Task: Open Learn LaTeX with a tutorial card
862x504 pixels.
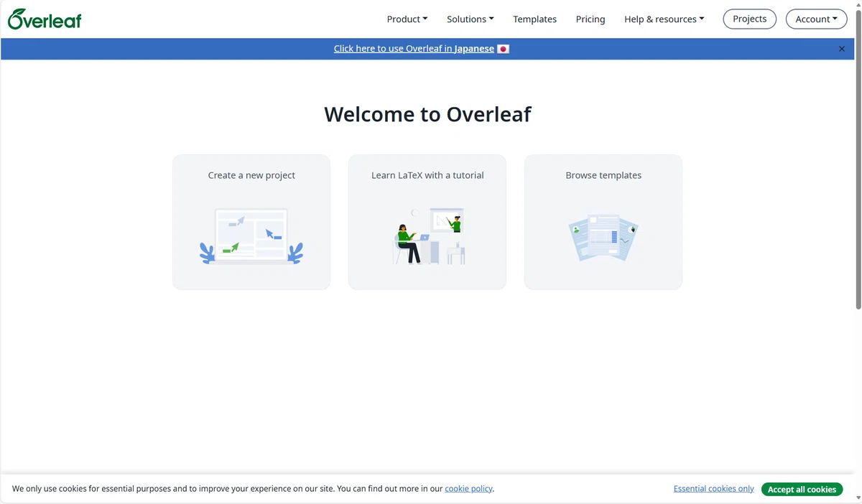Action: [x=427, y=222]
